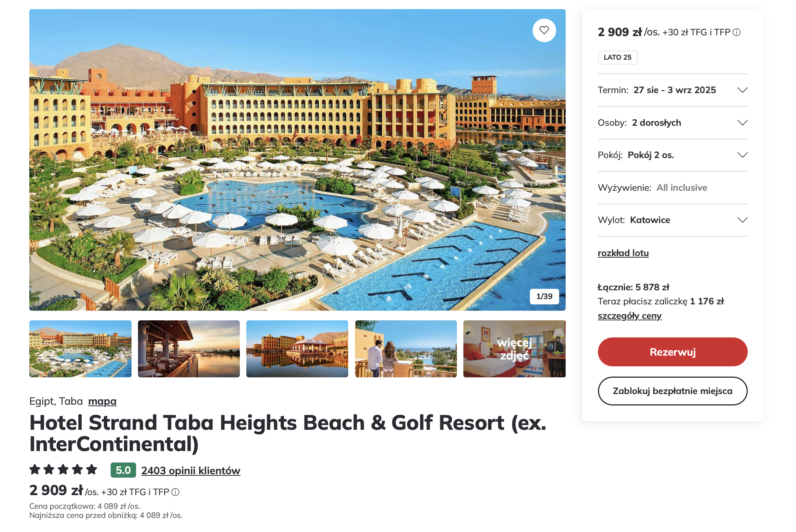This screenshot has width=796, height=532.
Task: Add hotel to favorites with heart icon
Action: [x=544, y=30]
